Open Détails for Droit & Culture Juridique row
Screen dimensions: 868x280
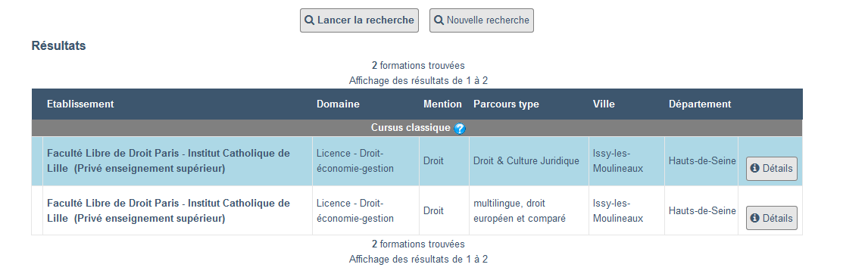pos(772,168)
